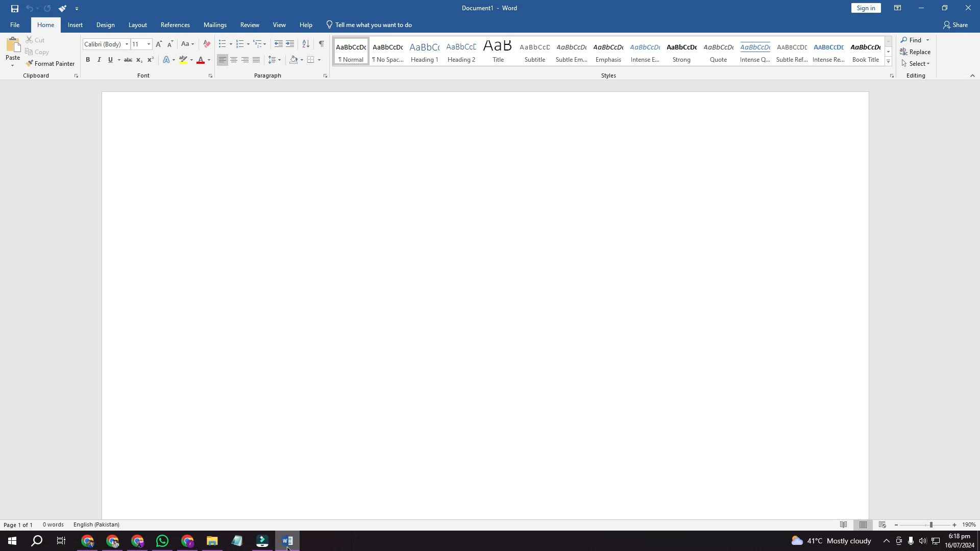The image size is (980, 551).
Task: Open Read Mode view in status bar
Action: (844, 525)
